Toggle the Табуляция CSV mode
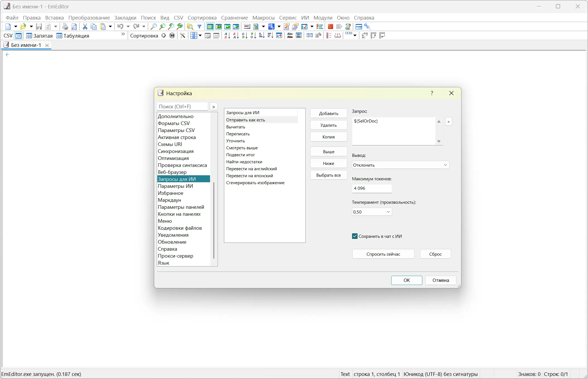The width and height of the screenshot is (588, 379). (73, 36)
